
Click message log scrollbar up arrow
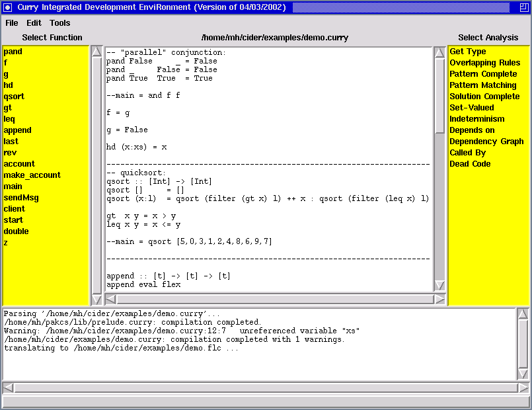pyautogui.click(x=523, y=314)
